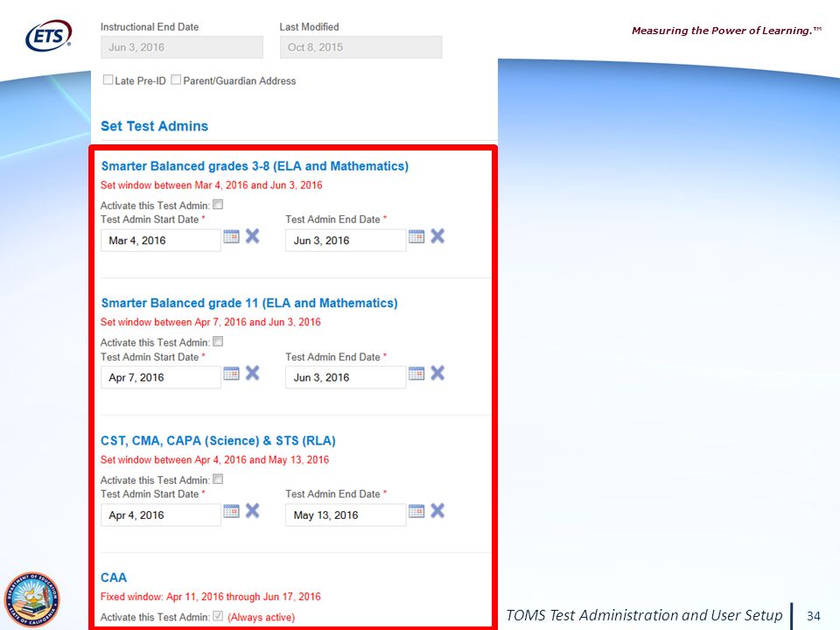Click the '(Always active)' red text
Image resolution: width=840 pixels, height=630 pixels.
tap(262, 617)
